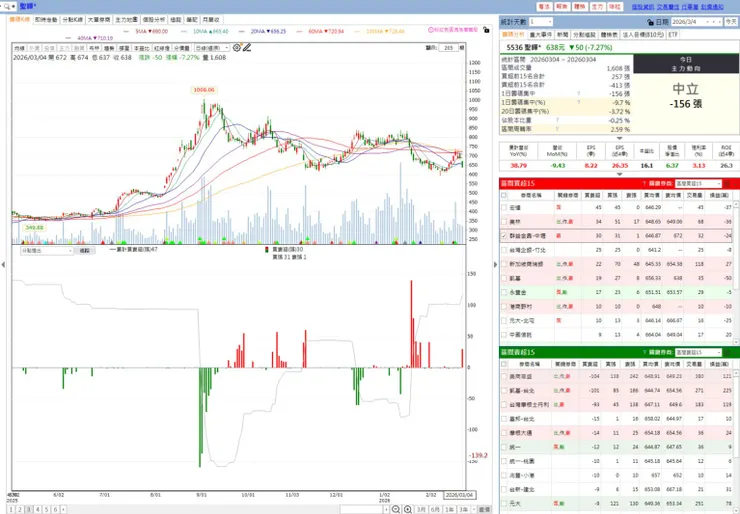This screenshot has width=740, height=514.
Task: Click the pink circle tip icon
Action: (430, 30)
